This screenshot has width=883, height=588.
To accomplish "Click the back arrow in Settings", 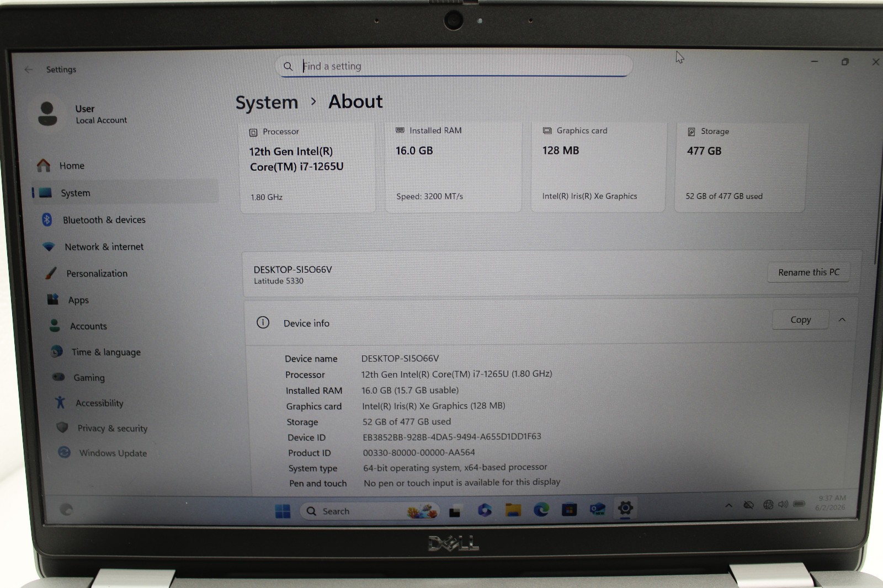I will pos(29,70).
